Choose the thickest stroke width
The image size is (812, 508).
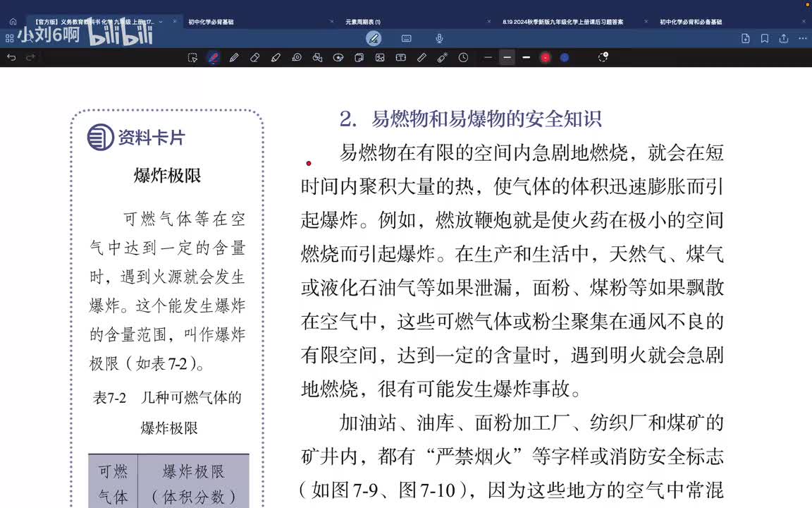click(526, 58)
